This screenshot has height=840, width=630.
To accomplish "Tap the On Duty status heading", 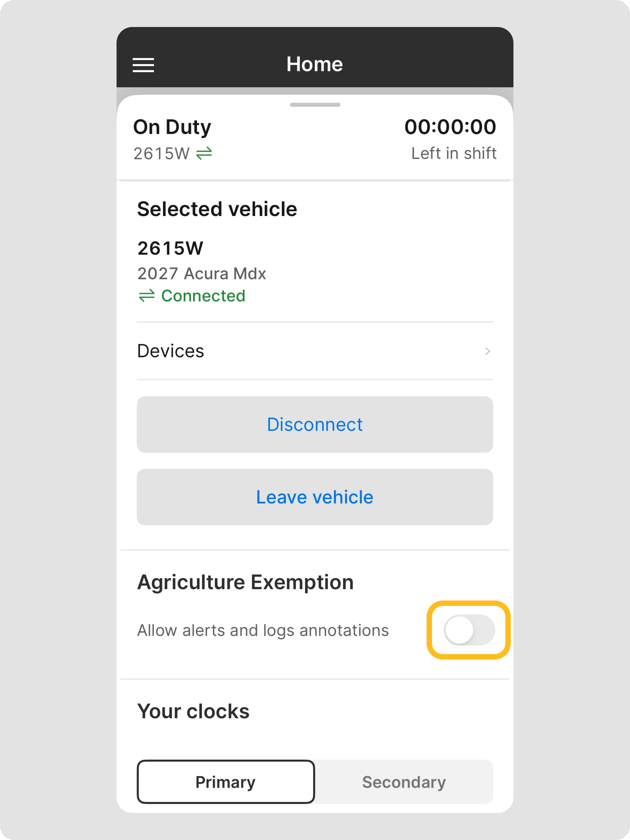I will point(172,127).
